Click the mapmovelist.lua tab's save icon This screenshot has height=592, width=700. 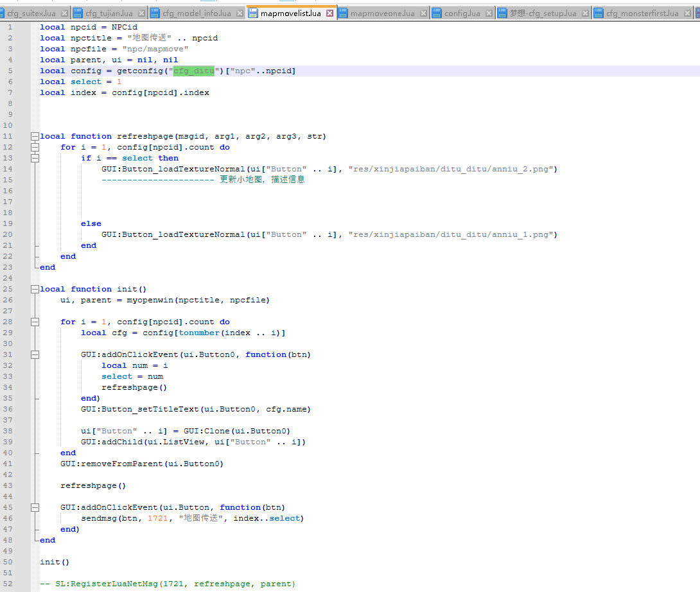click(x=253, y=13)
